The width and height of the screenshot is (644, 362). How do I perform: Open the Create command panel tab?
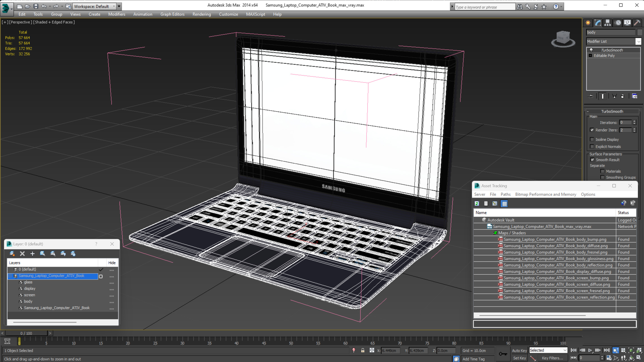(588, 23)
